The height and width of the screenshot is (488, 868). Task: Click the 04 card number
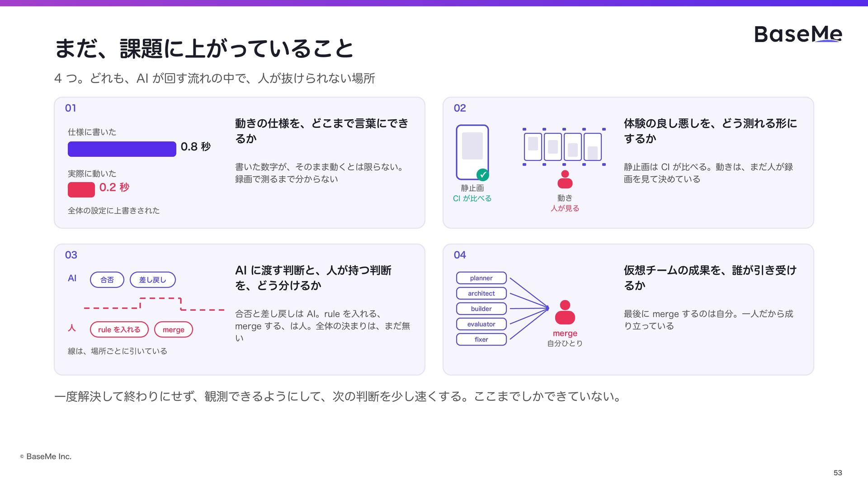(x=460, y=255)
